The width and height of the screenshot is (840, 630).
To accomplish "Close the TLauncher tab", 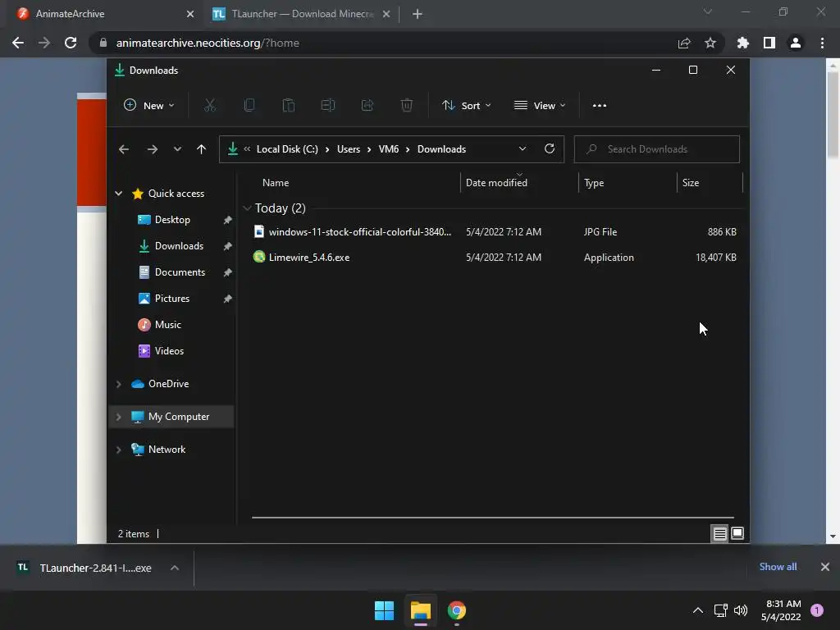I will point(386,14).
